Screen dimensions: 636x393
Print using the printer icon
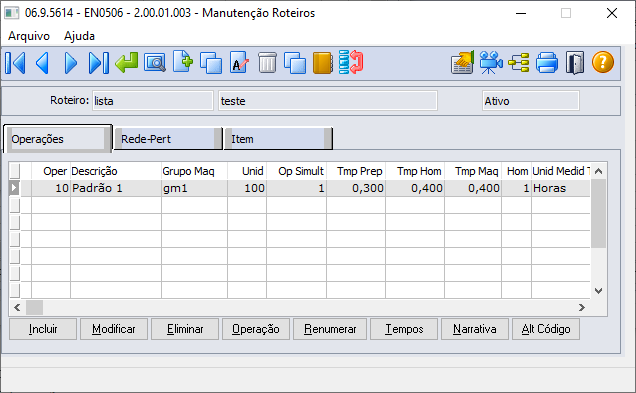click(x=547, y=63)
